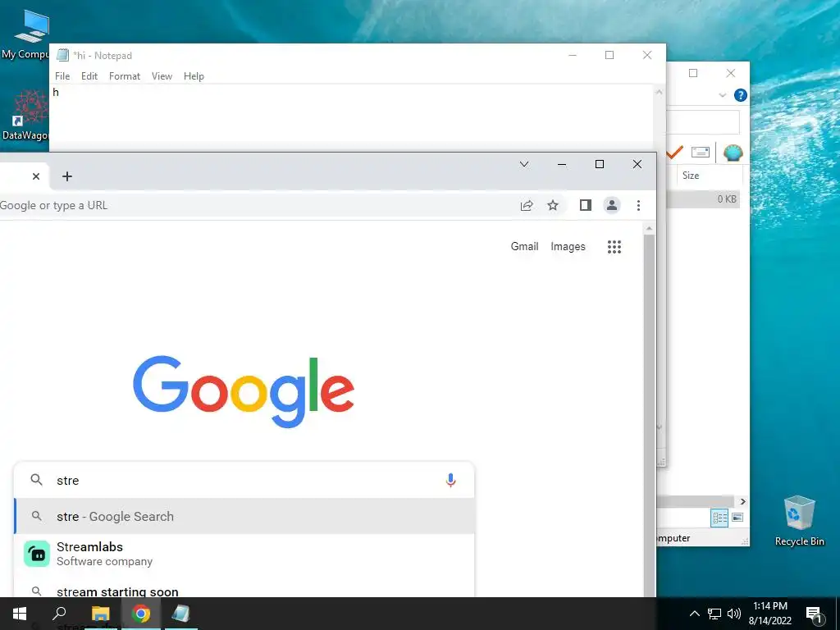The width and height of the screenshot is (840, 630).
Task: Click the magnifier icon in the search box
Action: point(36,479)
